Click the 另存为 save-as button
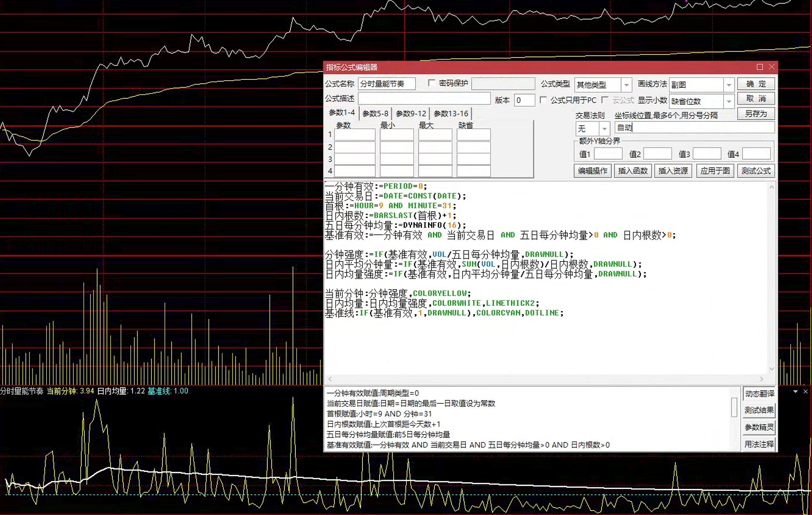Screen dimensions: 812x515 [756, 114]
